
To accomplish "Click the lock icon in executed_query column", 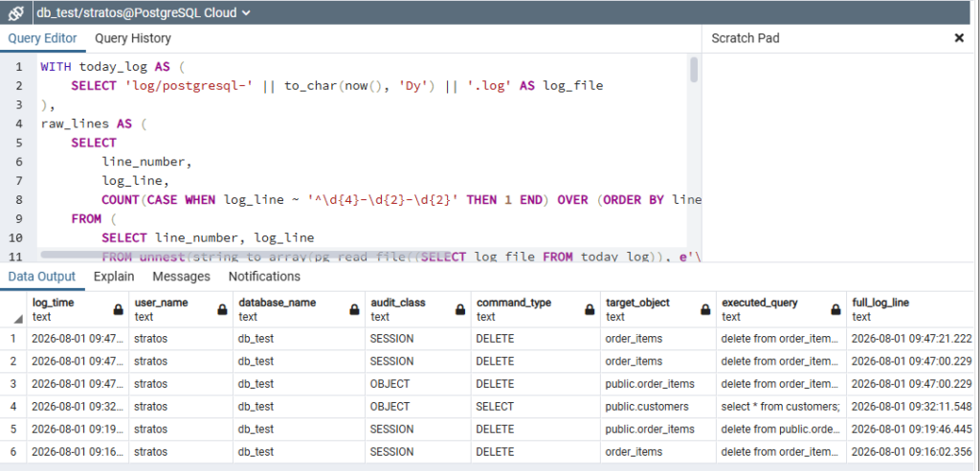I will [835, 309].
